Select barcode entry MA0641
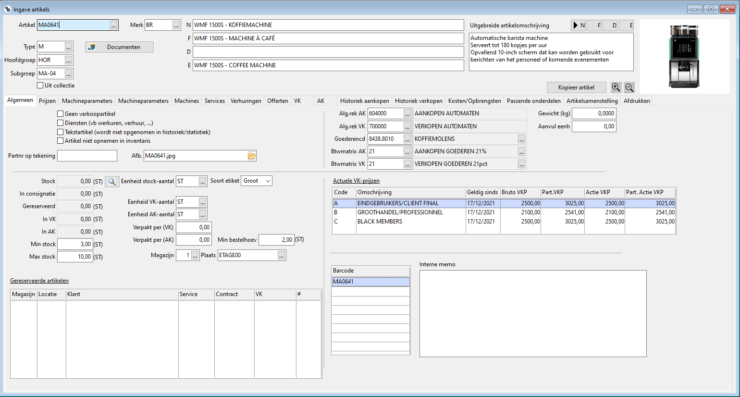This screenshot has width=740, height=397. coord(370,282)
